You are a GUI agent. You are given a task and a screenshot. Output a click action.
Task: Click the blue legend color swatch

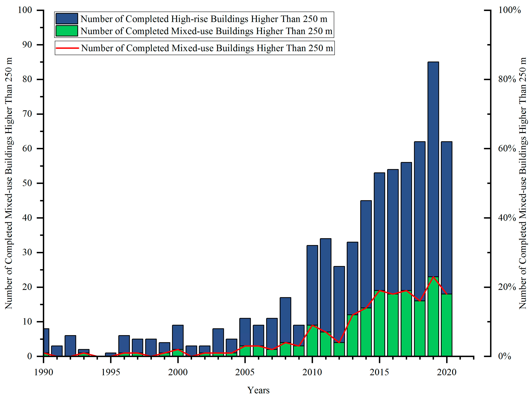[x=67, y=18]
